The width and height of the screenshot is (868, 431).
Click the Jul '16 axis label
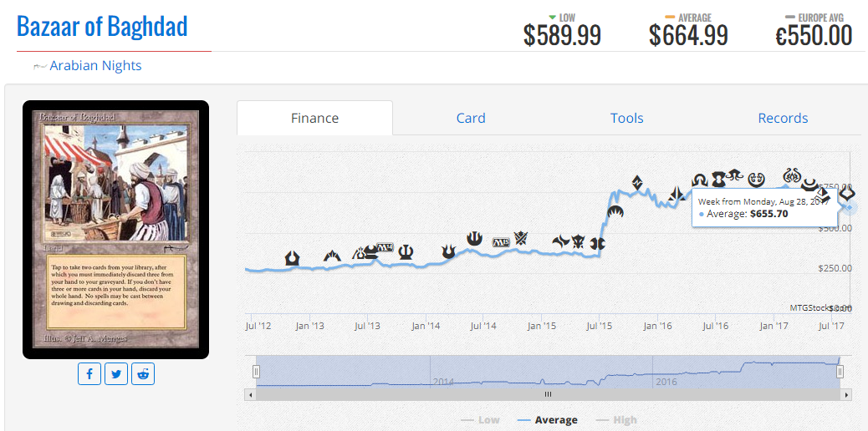point(715,326)
